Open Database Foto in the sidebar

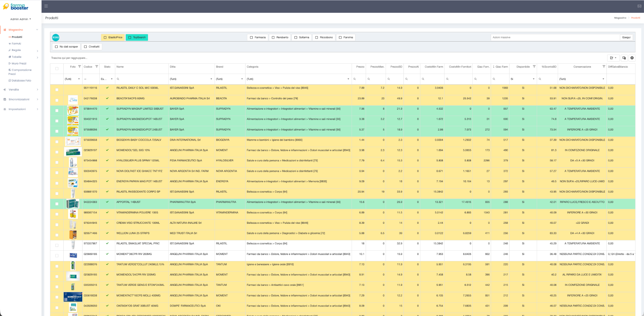[21, 81]
